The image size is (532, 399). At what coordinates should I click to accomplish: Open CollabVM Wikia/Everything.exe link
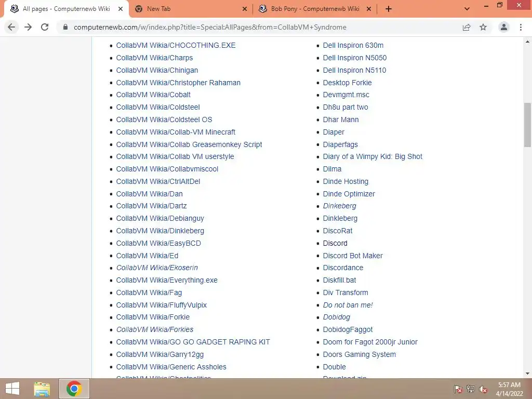click(167, 280)
